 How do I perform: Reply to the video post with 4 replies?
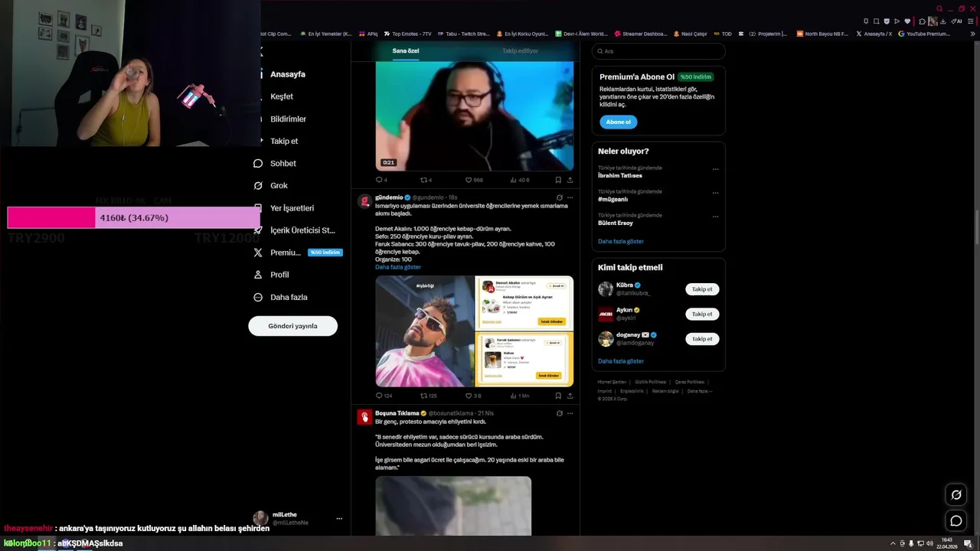pos(381,180)
